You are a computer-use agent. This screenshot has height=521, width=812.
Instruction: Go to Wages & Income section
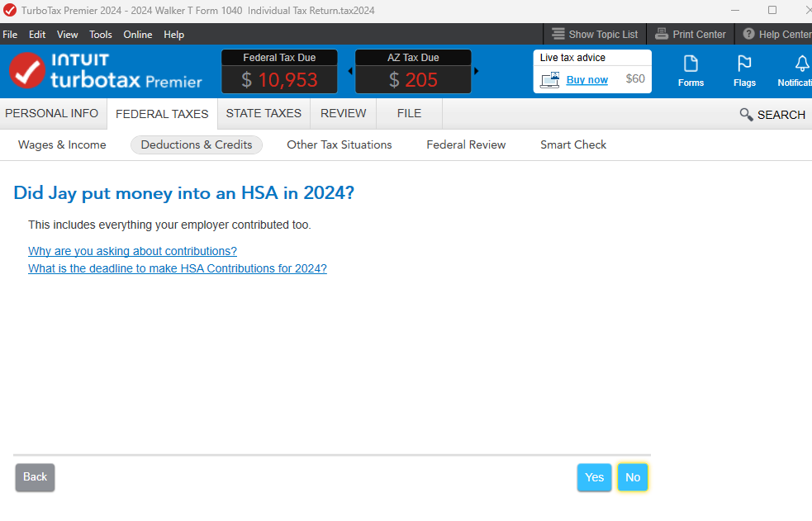(x=62, y=144)
